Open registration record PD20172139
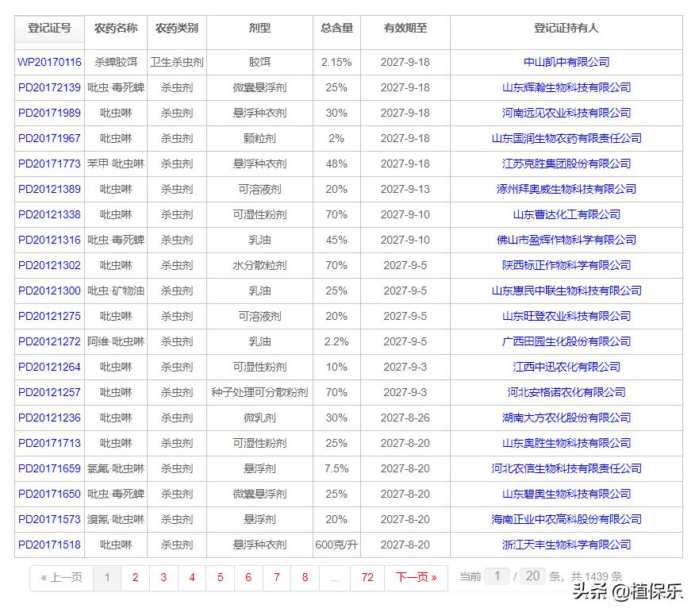The width and height of the screenshot is (699, 616). [49, 87]
